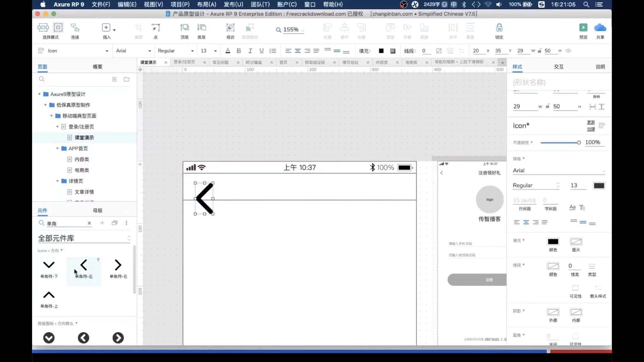Click the Point edit tool icon
The width and height of the screenshot is (644, 362).
[155, 28]
